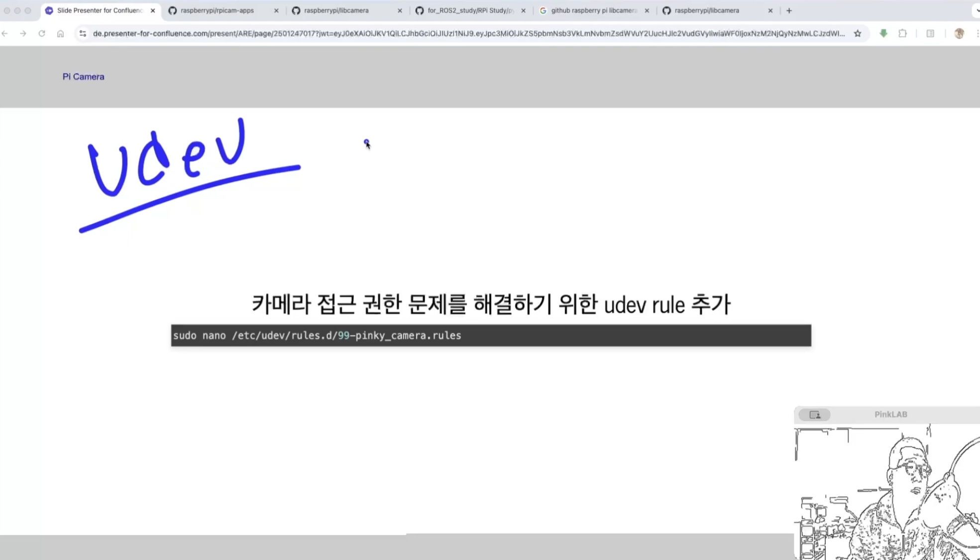Open a new browser tab
The image size is (980, 560).
[789, 10]
